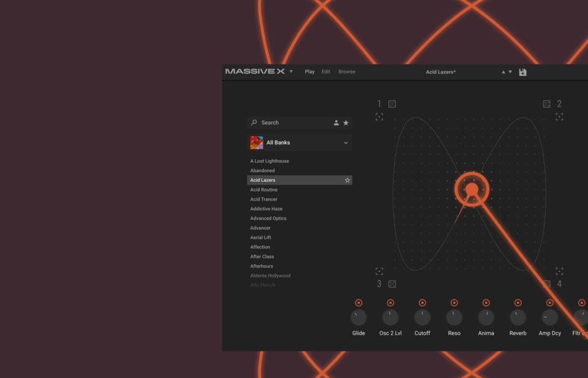Viewport: 588px width, 378px height.
Task: Click the save preset floppy disk icon
Action: coord(522,72)
